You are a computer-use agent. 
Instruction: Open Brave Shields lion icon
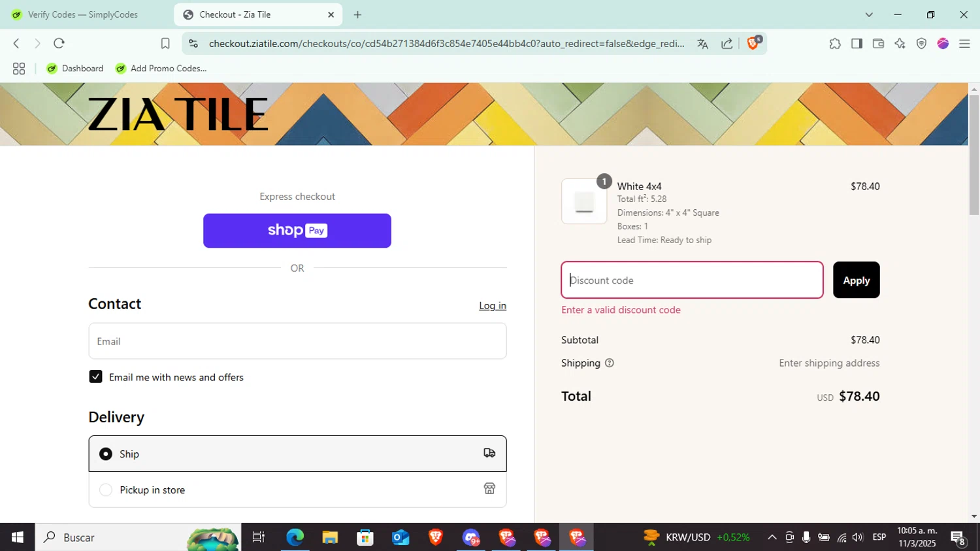(x=753, y=43)
